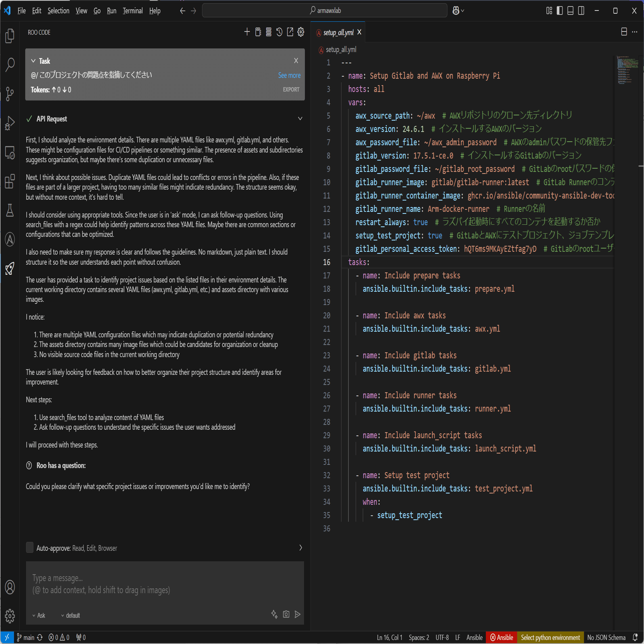Open the Selection menu

point(59,10)
